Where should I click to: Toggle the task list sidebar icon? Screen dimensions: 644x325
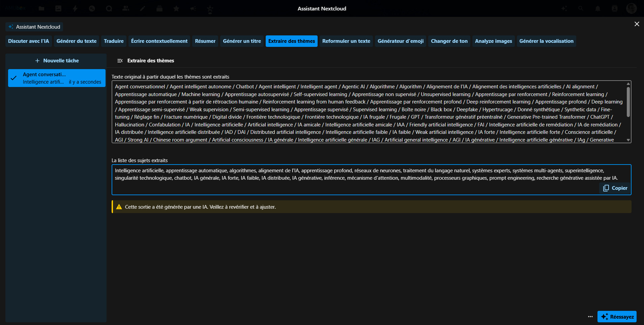click(x=120, y=61)
